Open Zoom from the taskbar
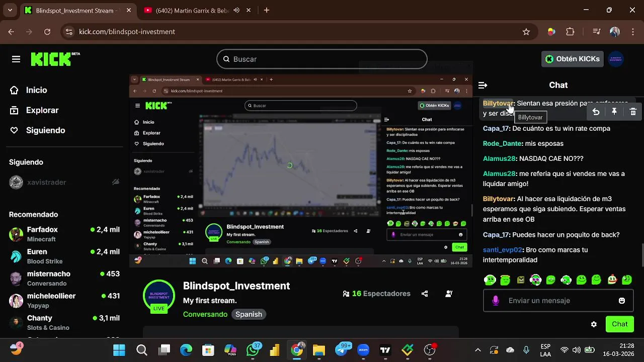 click(363, 350)
